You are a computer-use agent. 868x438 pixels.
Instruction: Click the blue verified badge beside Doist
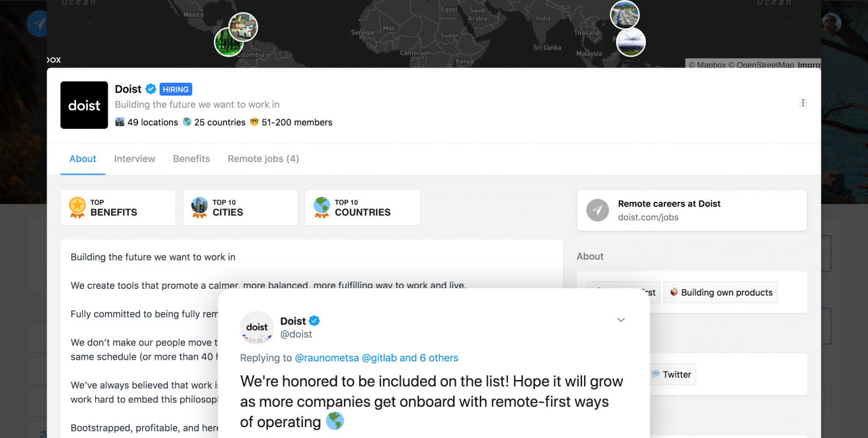coord(151,89)
